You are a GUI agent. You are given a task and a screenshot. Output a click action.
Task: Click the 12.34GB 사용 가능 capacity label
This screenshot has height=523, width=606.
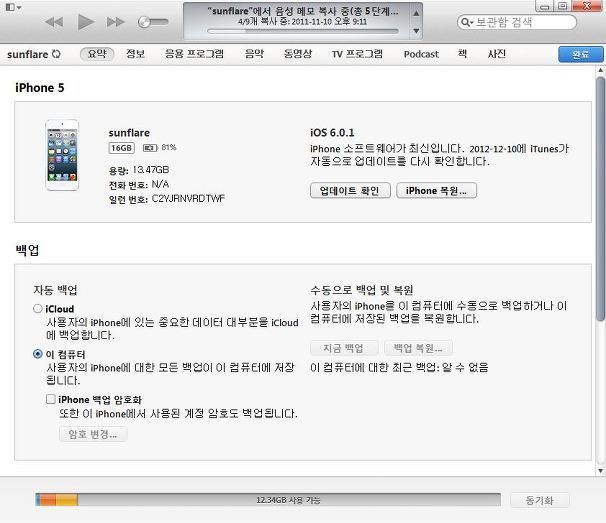tap(288, 500)
